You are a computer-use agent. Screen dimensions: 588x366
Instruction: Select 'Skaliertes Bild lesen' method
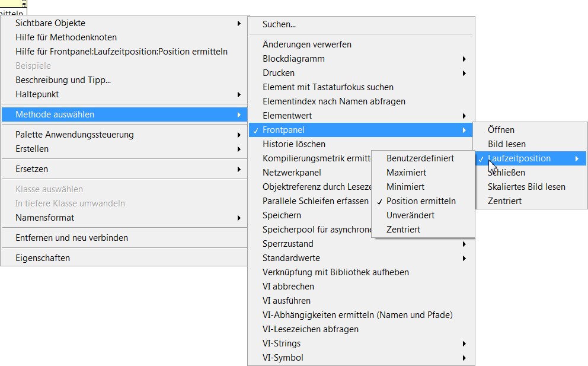[526, 187]
